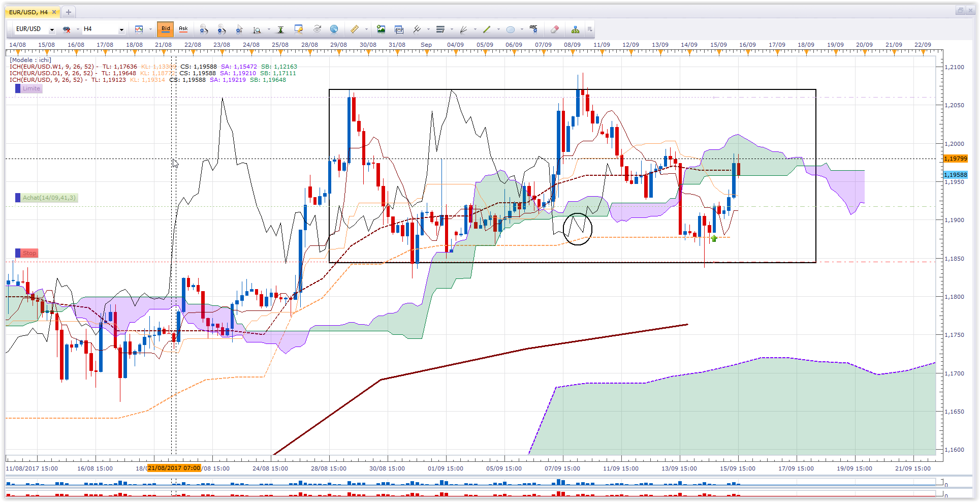The height and width of the screenshot is (502, 980).
Task: Toggle the Bid price display button
Action: [x=166, y=29]
